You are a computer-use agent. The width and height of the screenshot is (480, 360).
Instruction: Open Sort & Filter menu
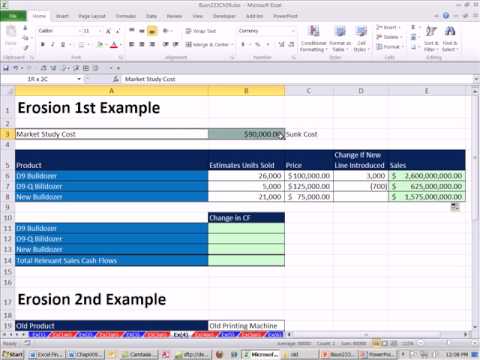[431, 38]
